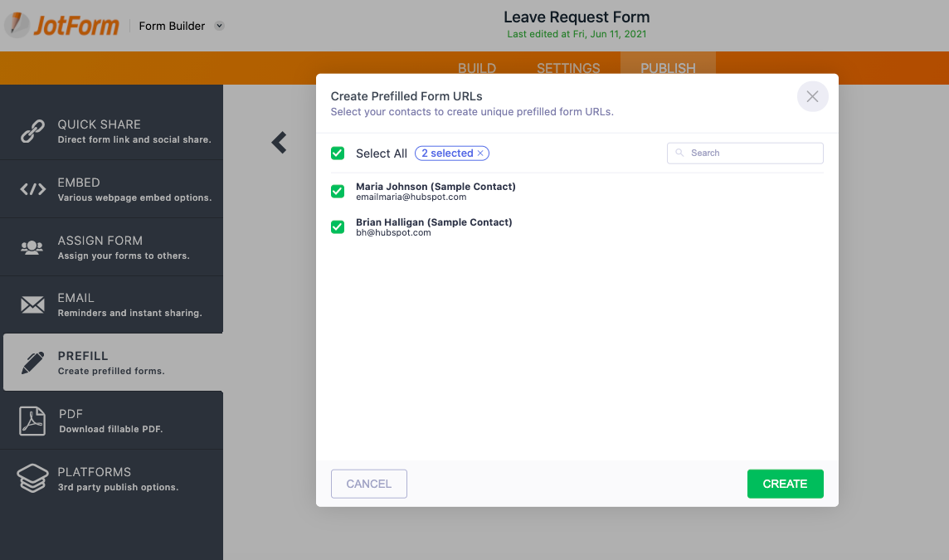This screenshot has height=560, width=949.
Task: Open the Form Builder dropdown arrow
Action: pyautogui.click(x=219, y=26)
